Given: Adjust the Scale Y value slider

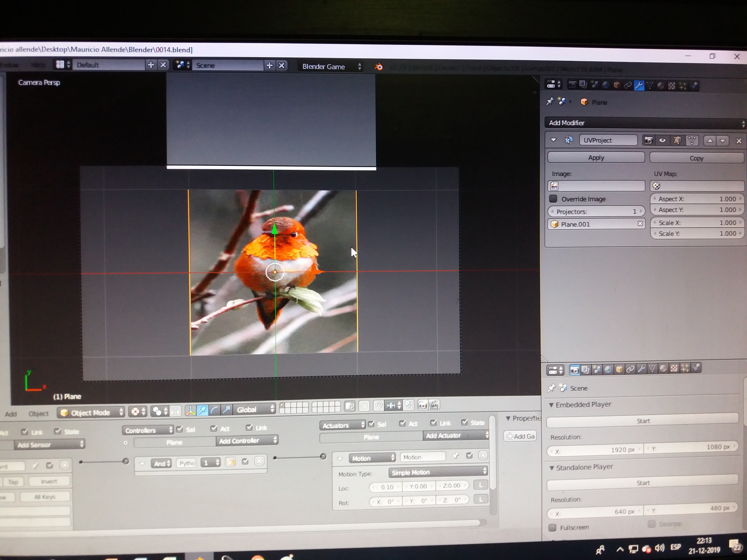Looking at the screenshot, I should pos(697,233).
